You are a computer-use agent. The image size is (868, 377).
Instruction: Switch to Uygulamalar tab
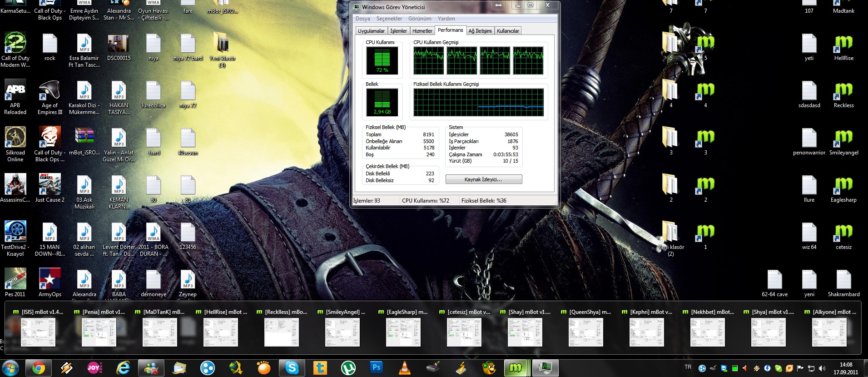[371, 31]
